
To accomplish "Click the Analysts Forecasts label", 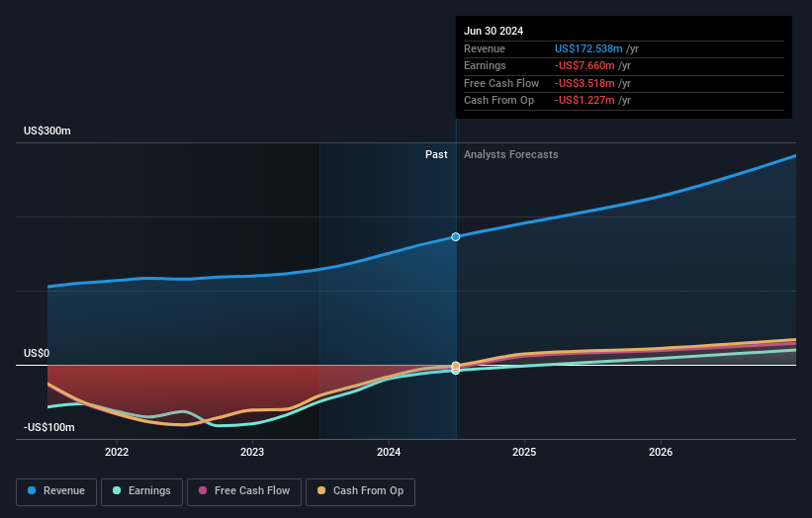I will tap(511, 155).
